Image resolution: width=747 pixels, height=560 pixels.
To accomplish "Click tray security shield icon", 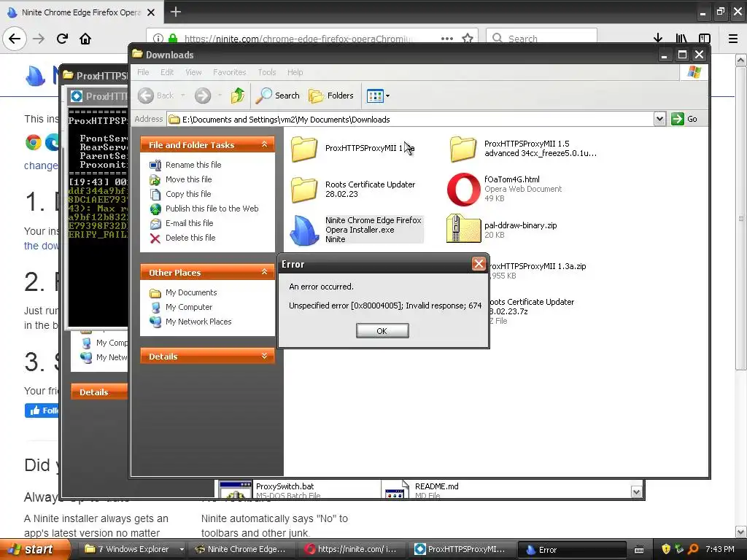I will [x=666, y=549].
